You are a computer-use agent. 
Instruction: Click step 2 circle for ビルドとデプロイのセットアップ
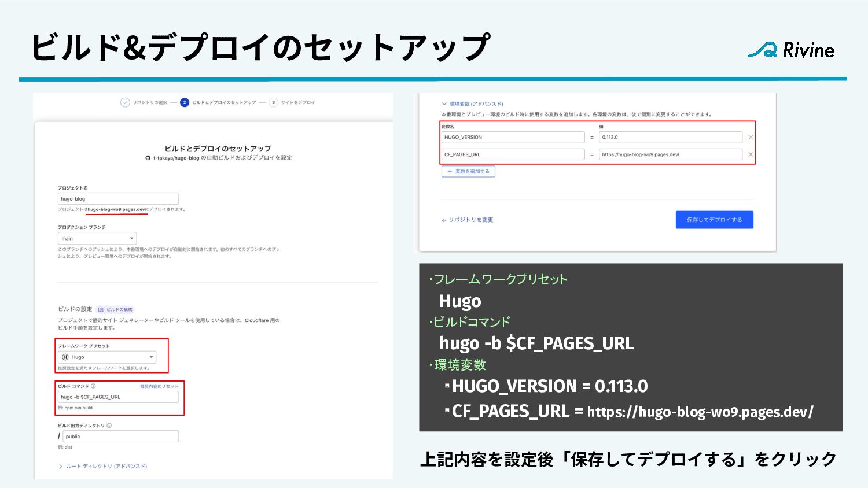(x=185, y=102)
